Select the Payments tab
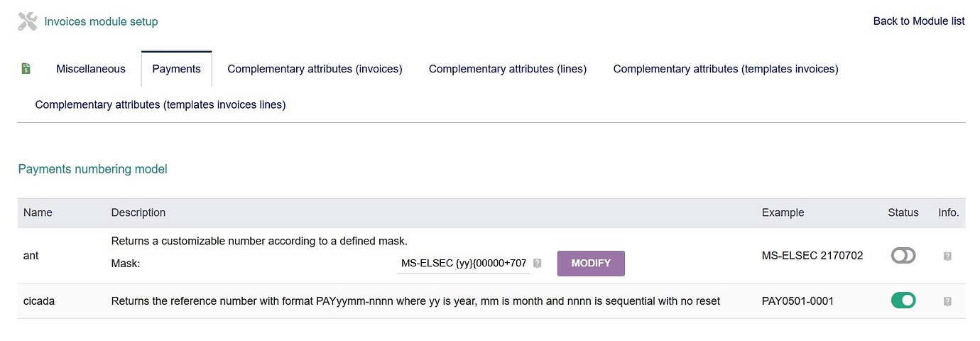Image resolution: width=980 pixels, height=341 pixels. point(176,69)
